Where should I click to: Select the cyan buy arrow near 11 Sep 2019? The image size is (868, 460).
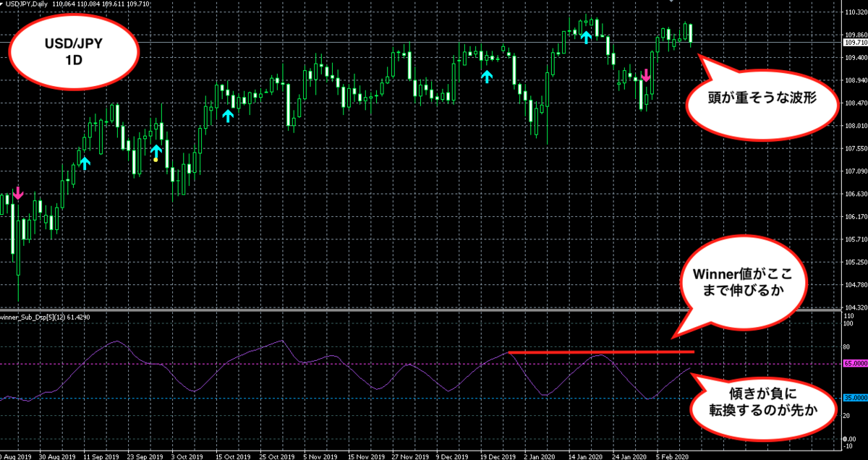point(85,162)
